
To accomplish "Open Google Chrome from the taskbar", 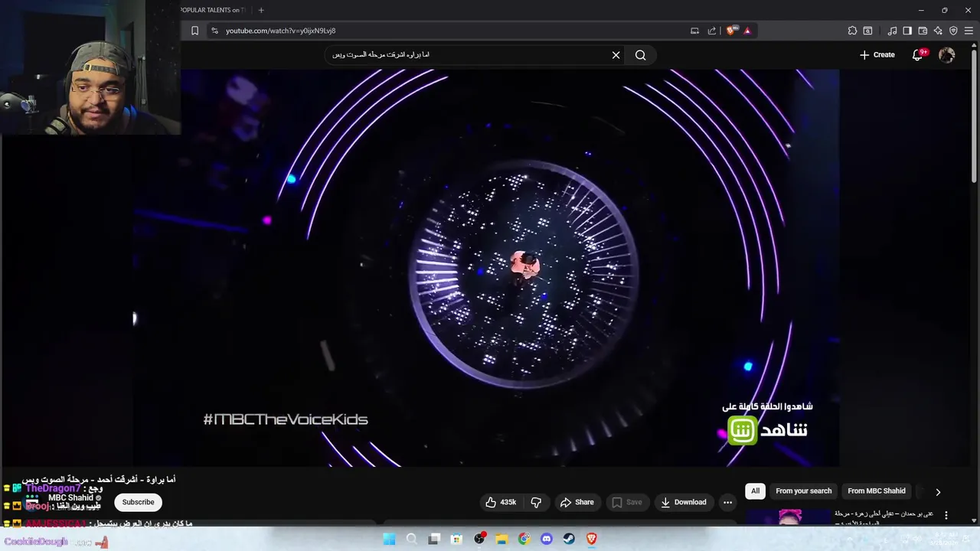I will coord(524,539).
